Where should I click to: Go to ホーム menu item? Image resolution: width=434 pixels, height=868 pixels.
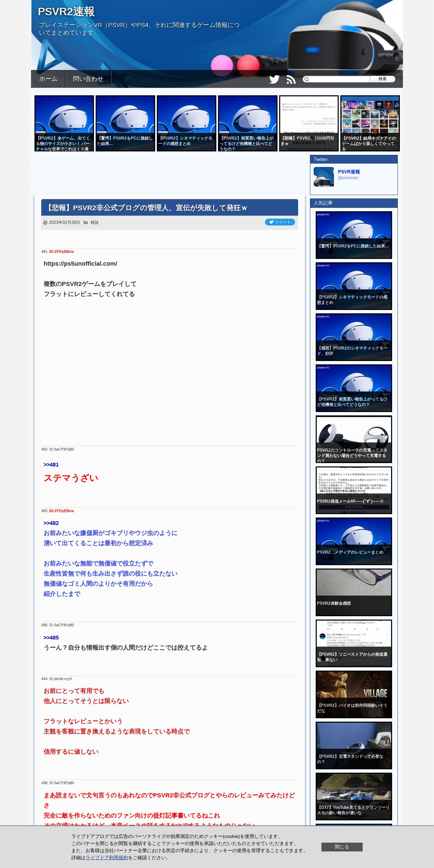pyautogui.click(x=48, y=79)
